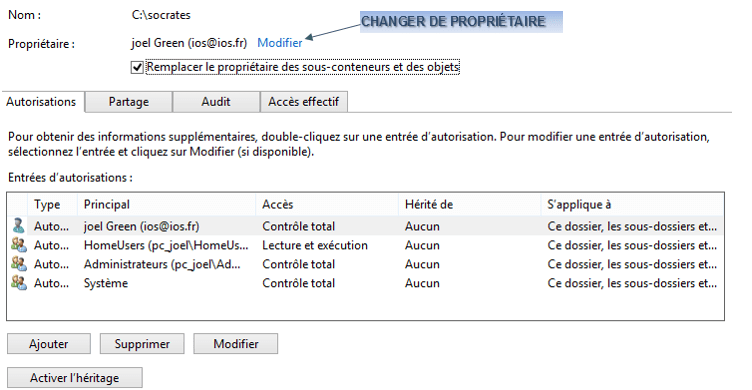752x390 pixels.
Task: Switch to the Audit tab
Action: [x=216, y=102]
